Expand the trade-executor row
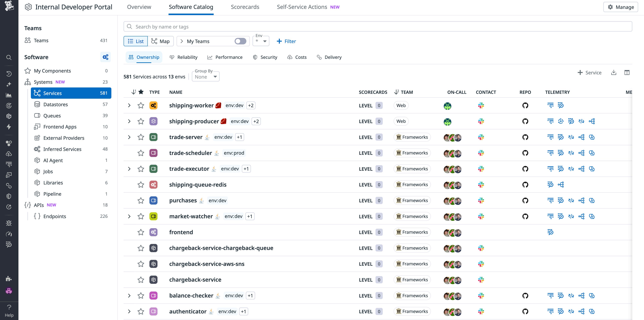The image size is (644, 320). pos(129,169)
